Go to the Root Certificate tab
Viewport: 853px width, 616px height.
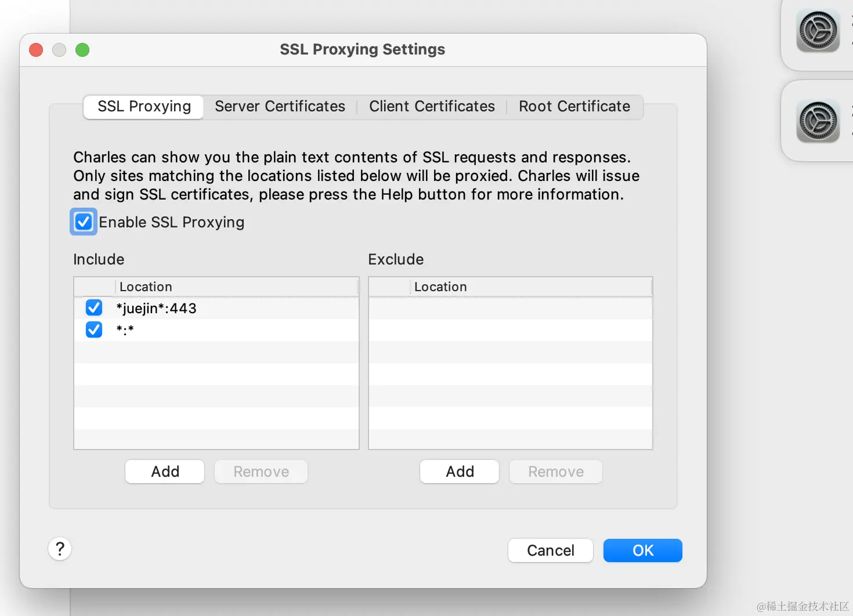[x=574, y=107]
